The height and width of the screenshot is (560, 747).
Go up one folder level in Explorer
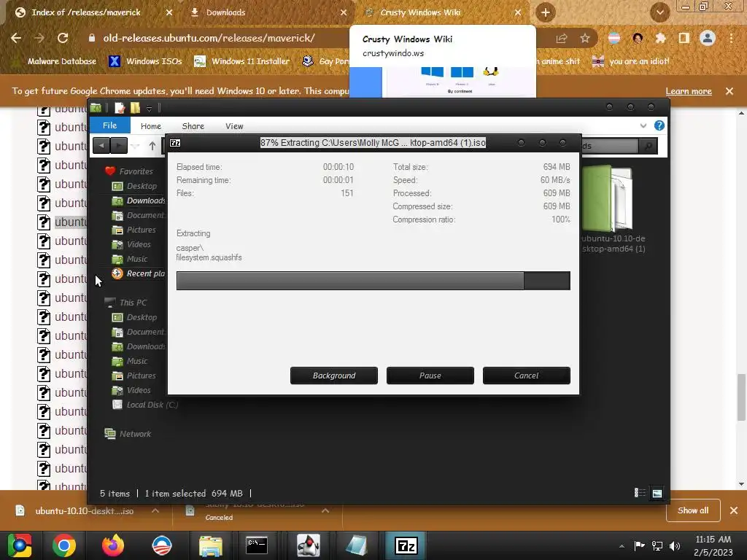pyautogui.click(x=152, y=146)
